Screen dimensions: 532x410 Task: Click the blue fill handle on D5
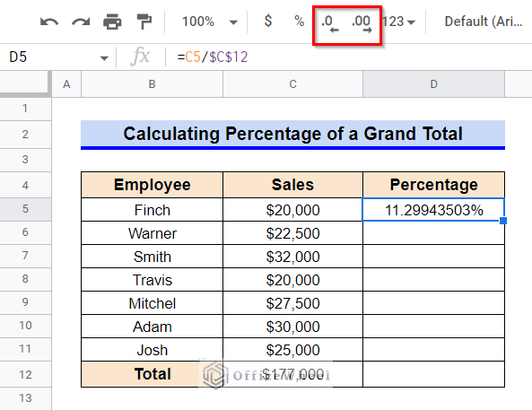(x=503, y=221)
